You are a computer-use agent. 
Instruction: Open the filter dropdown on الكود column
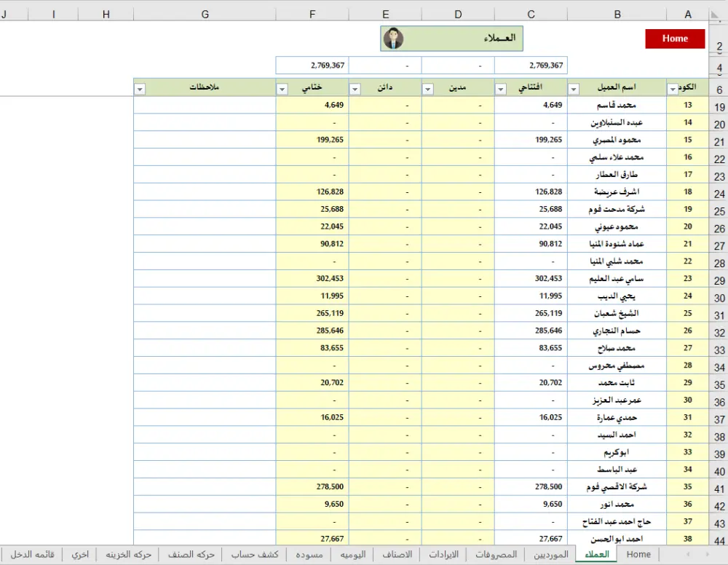[672, 89]
